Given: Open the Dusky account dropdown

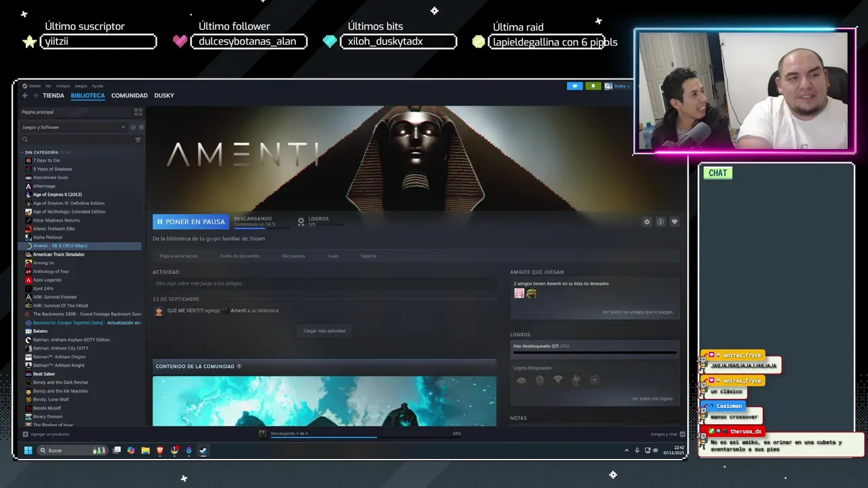Looking at the screenshot, I should (x=617, y=86).
